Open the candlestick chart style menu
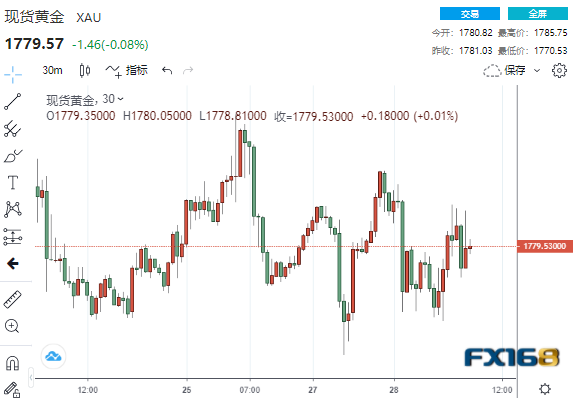The image size is (573, 399). pos(85,70)
